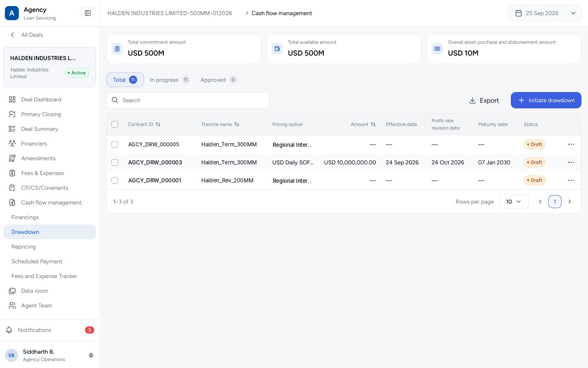Switch to the Approved tab
This screenshot has height=368, width=588.
(218, 80)
